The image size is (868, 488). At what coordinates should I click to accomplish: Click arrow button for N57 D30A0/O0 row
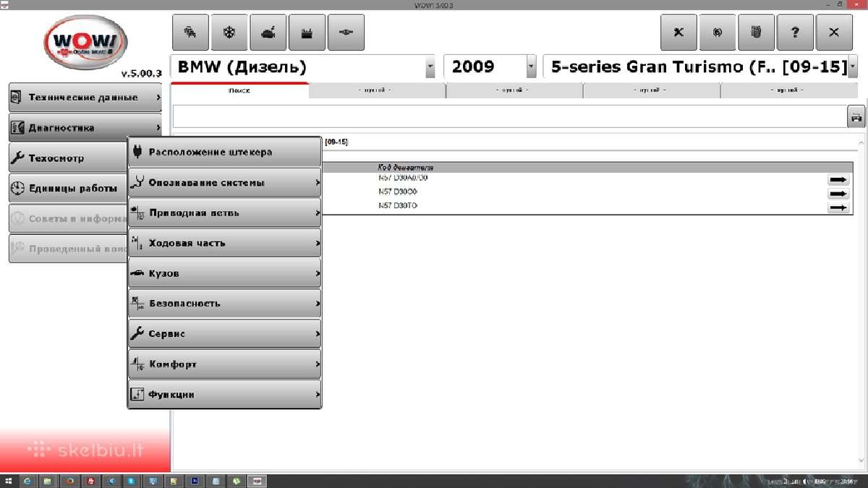coord(838,180)
